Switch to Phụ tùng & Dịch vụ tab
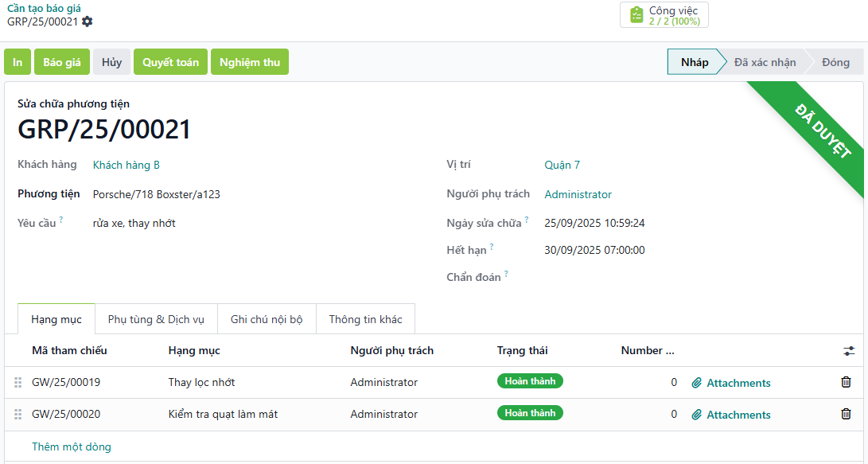868x464 pixels. coord(156,319)
